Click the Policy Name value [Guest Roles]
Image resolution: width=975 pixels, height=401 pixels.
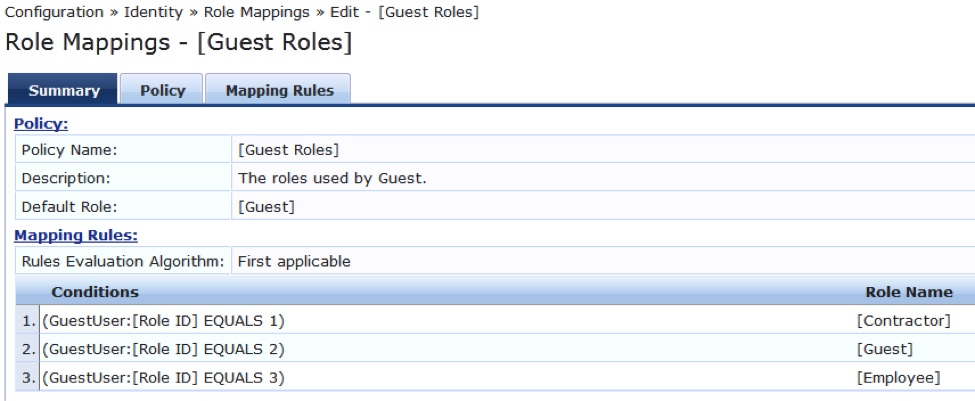(289, 150)
